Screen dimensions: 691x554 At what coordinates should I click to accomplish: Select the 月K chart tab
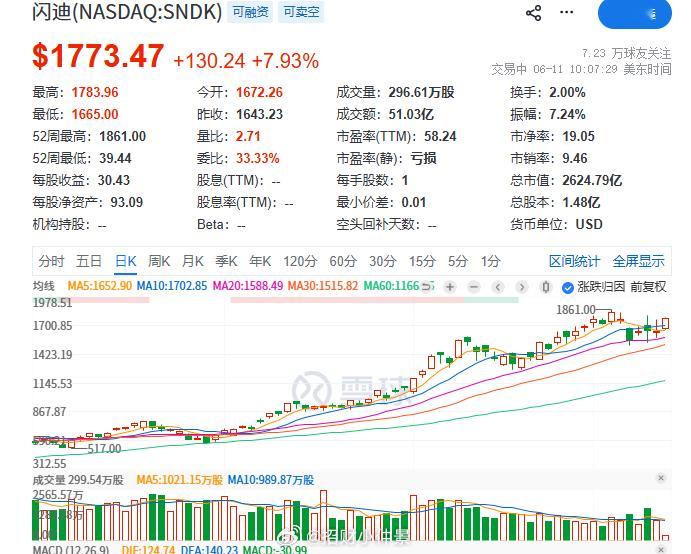193,261
